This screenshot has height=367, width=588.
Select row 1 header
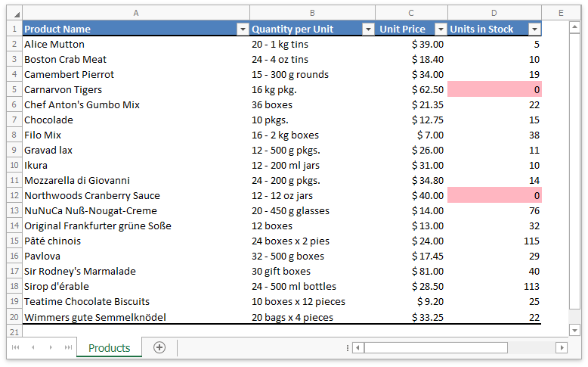pyautogui.click(x=14, y=29)
